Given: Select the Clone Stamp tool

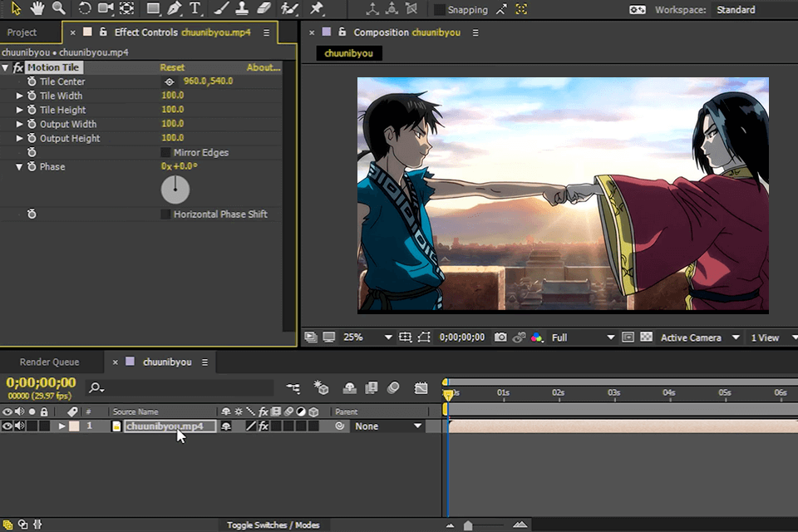Looking at the screenshot, I should tap(242, 9).
